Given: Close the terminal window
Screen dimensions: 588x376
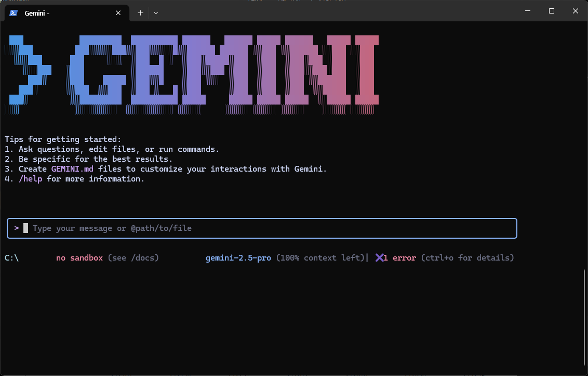Looking at the screenshot, I should 576,11.
